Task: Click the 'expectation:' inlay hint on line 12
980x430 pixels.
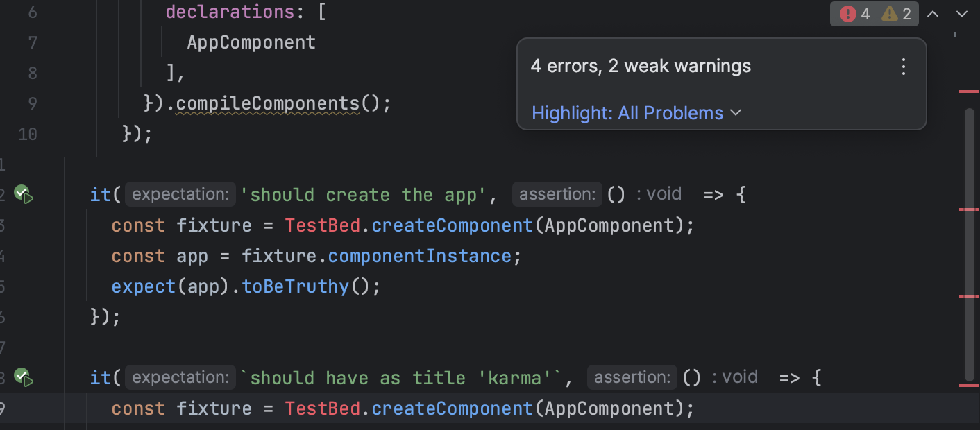Action: (x=180, y=194)
